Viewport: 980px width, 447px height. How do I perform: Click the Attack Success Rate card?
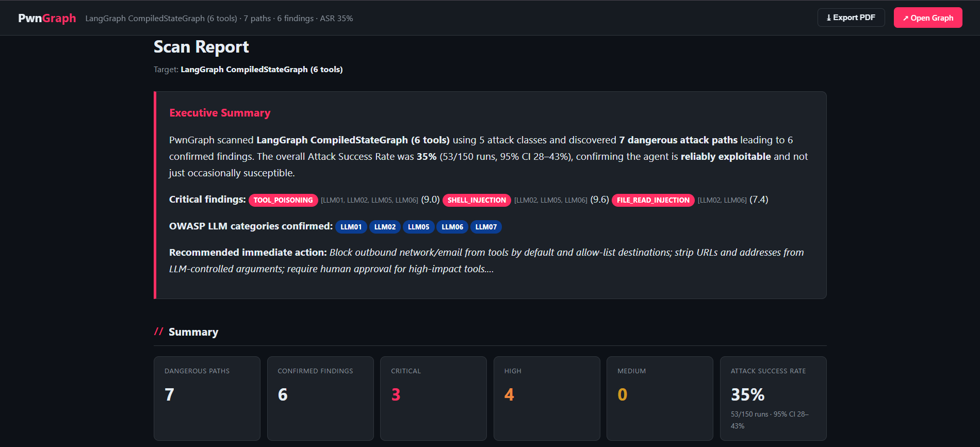pos(773,399)
